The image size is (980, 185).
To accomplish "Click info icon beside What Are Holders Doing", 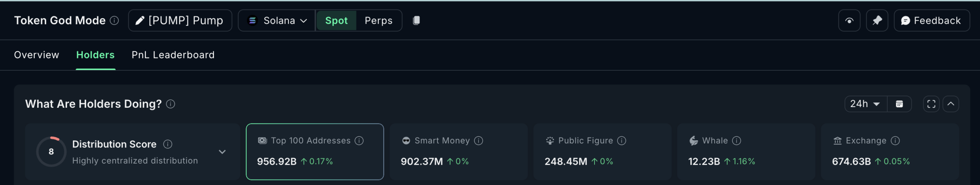I will (x=171, y=104).
